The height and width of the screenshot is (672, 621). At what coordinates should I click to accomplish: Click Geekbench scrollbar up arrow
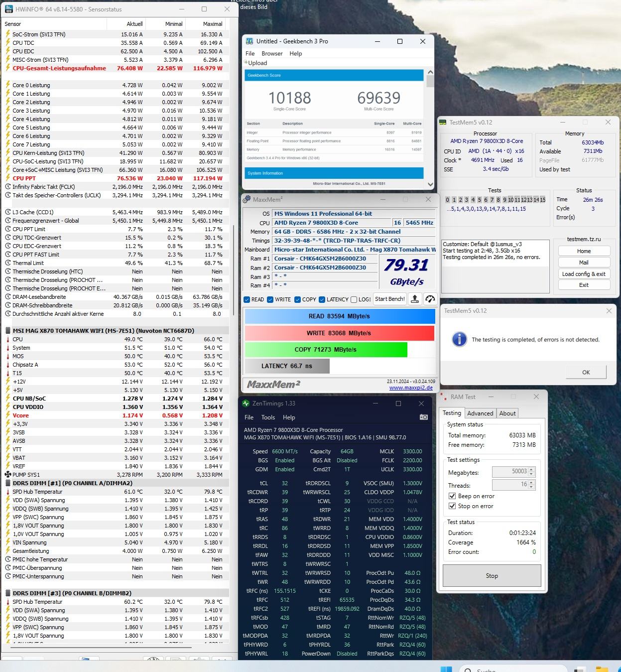tap(430, 72)
